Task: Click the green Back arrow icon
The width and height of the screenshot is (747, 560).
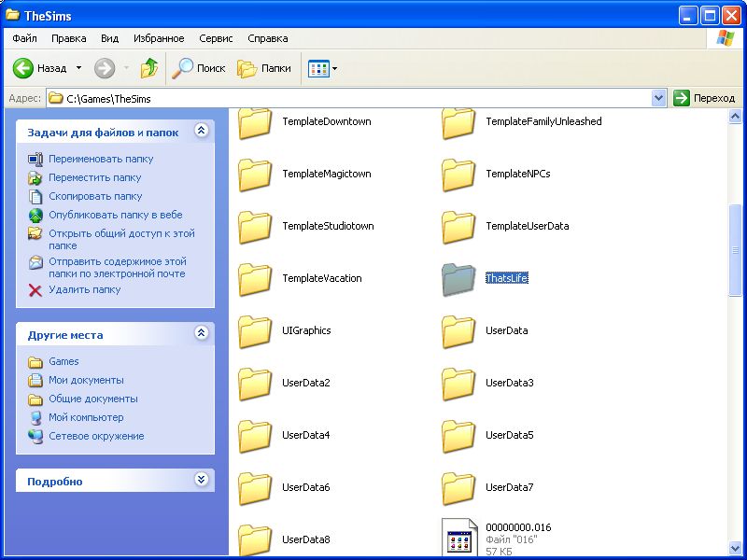Action: pos(22,68)
